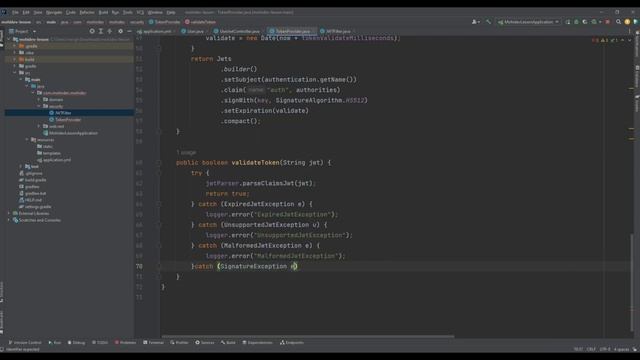Select build.gradle in the project tree
Screen dimensions: 640x360
(x=33, y=180)
